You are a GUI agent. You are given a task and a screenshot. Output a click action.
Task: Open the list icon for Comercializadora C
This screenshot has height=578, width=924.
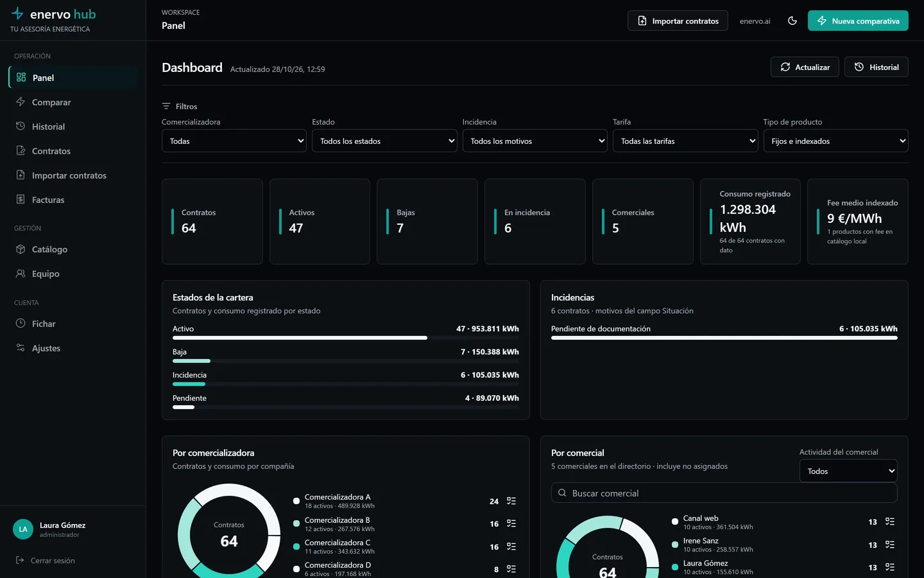511,547
